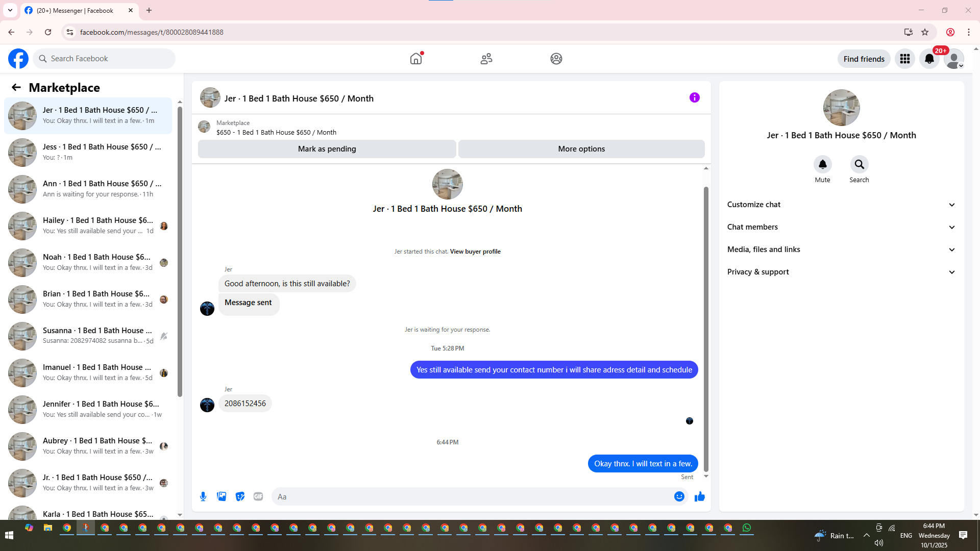Image resolution: width=980 pixels, height=551 pixels.
Task: Open the emoji picker
Action: [679, 496]
